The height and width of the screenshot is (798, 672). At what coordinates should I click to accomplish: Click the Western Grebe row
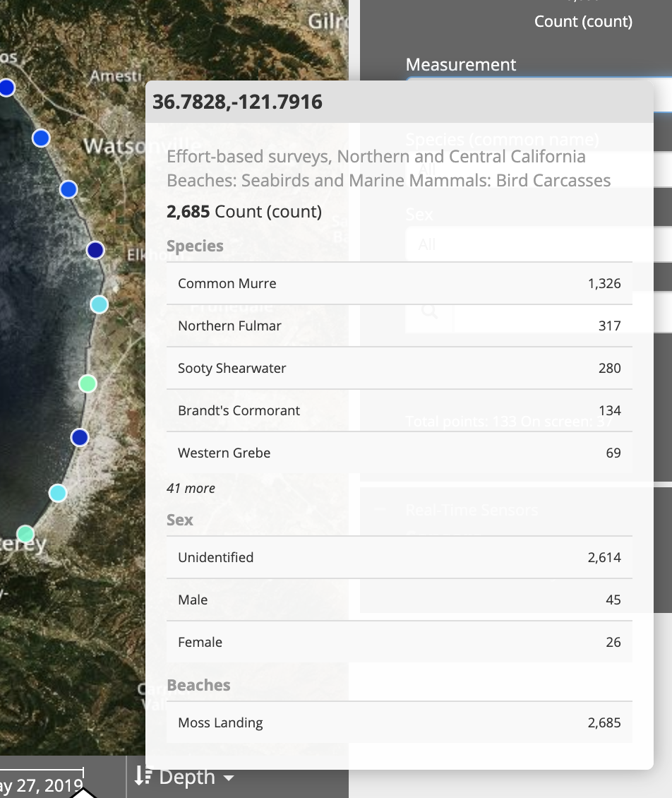click(x=400, y=453)
